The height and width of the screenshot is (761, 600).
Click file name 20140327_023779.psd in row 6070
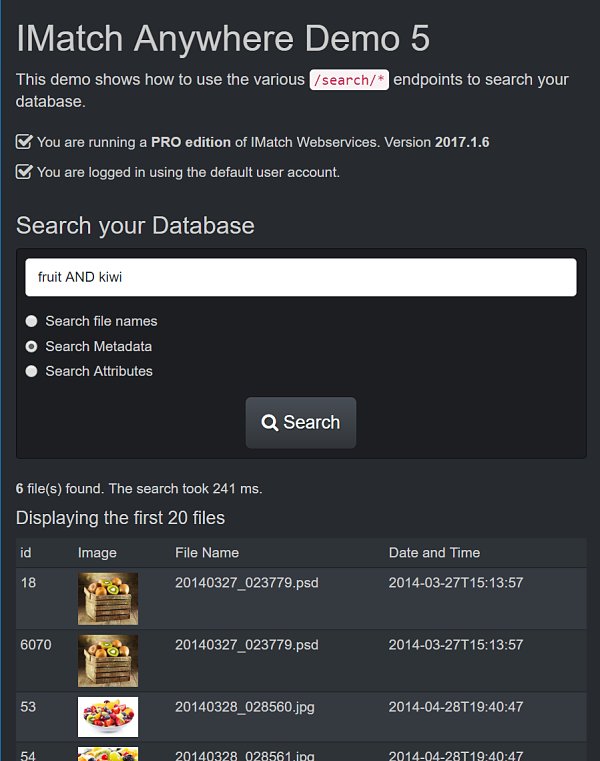click(x=247, y=645)
